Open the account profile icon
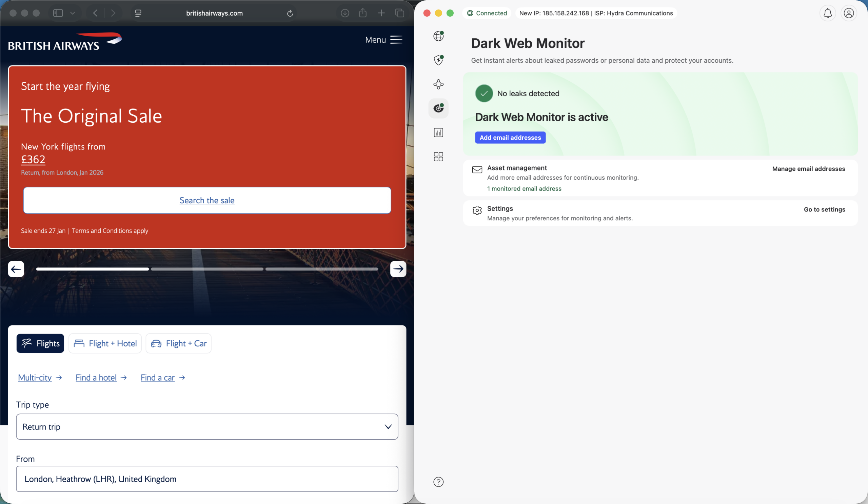Image resolution: width=868 pixels, height=504 pixels. pyautogui.click(x=848, y=13)
